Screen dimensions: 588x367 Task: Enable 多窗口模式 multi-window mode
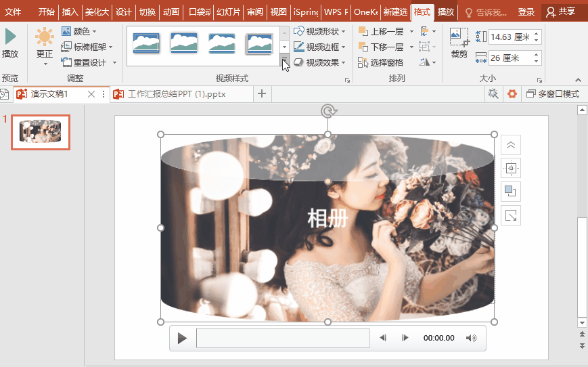[553, 94]
